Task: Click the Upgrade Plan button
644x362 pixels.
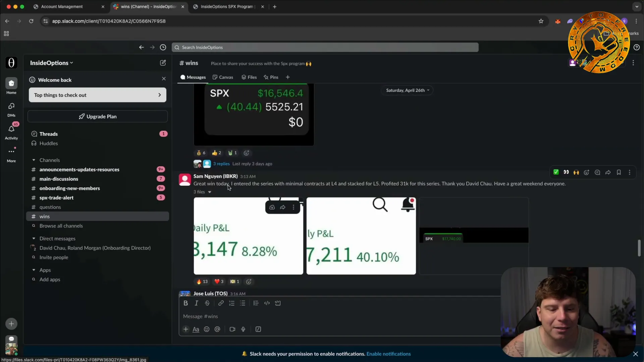Action: 97,116
